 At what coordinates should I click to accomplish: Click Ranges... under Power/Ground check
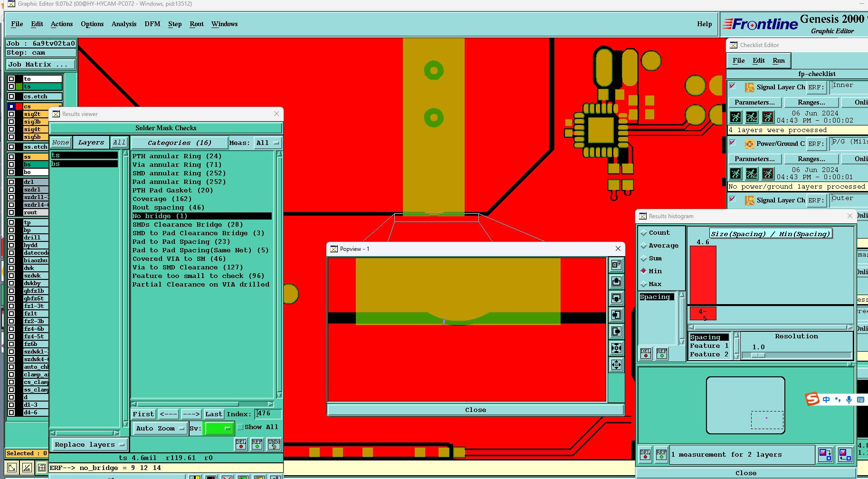[x=811, y=159]
